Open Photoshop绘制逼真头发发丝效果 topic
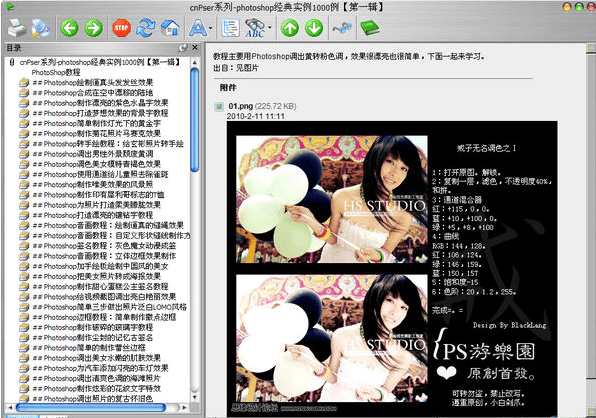 pos(93,82)
